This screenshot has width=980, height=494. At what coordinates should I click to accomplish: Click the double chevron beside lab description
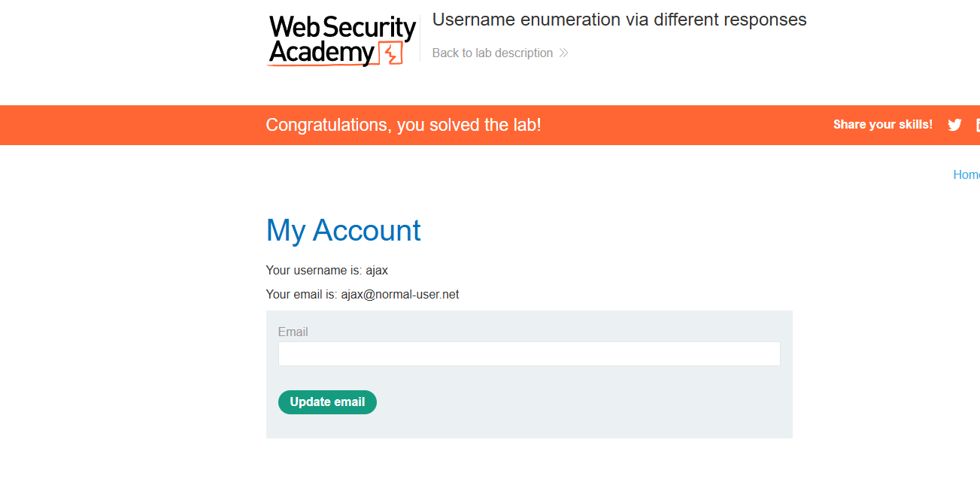(x=564, y=53)
